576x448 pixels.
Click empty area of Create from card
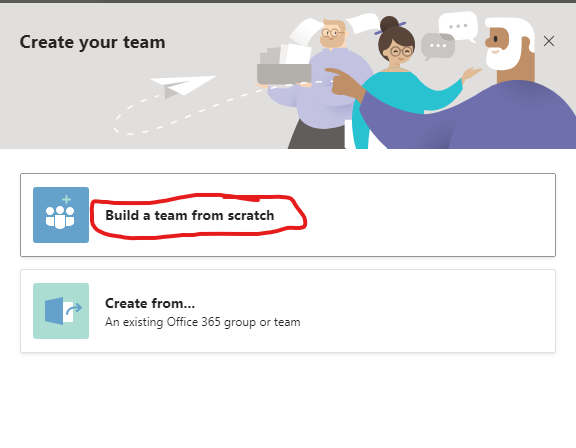[x=422, y=311]
